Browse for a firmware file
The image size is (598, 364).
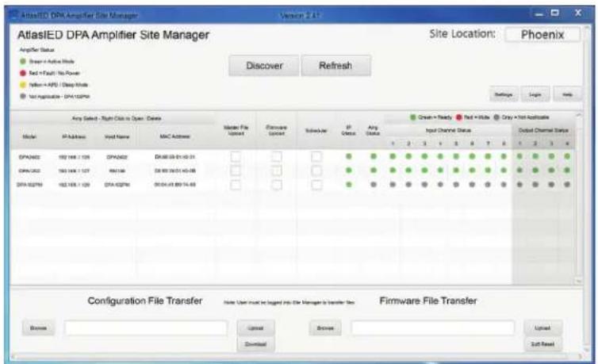pos(325,328)
